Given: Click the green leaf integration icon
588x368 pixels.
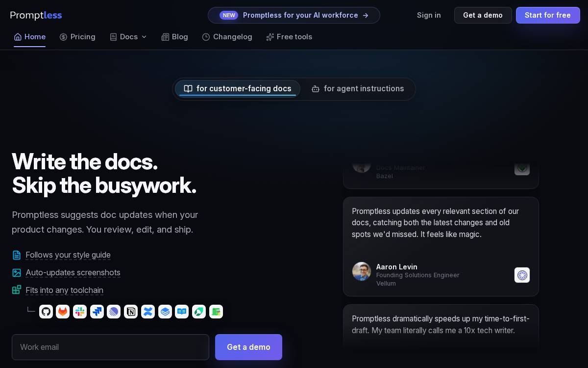Looking at the screenshot, I should [x=199, y=312].
